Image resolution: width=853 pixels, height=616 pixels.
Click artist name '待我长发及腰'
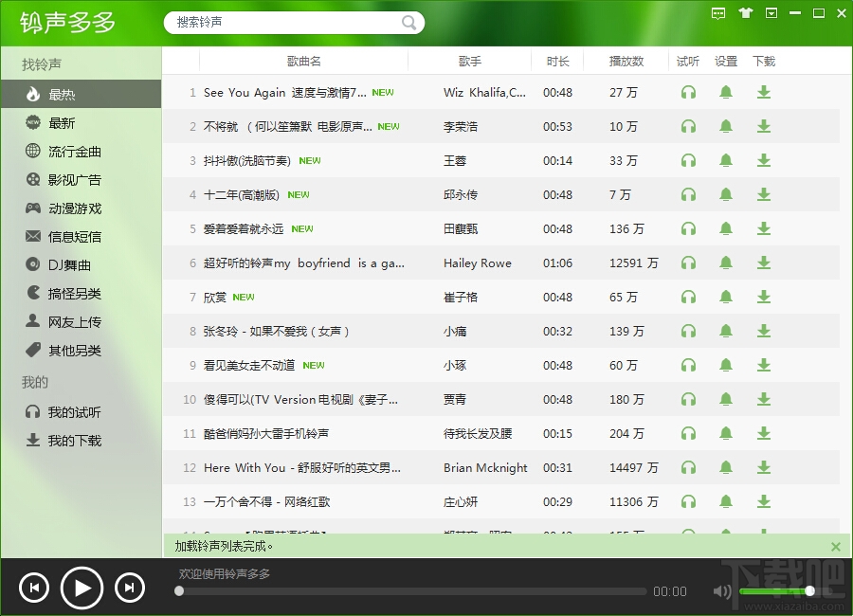point(478,434)
